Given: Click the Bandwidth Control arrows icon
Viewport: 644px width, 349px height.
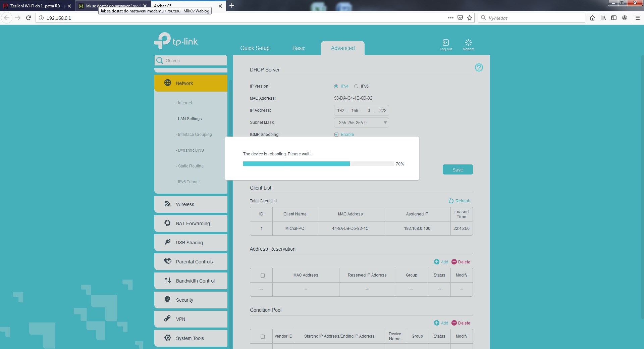Looking at the screenshot, I should pyautogui.click(x=168, y=281).
